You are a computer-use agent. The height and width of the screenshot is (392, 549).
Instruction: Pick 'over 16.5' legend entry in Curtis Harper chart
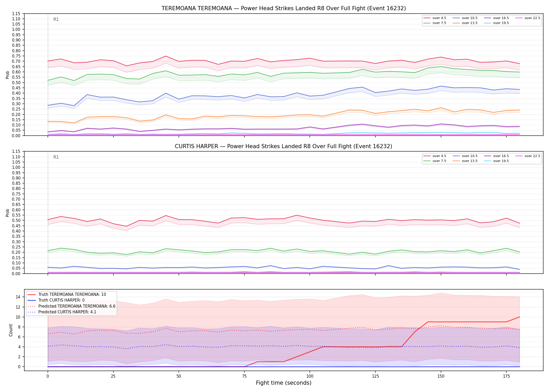coord(496,156)
